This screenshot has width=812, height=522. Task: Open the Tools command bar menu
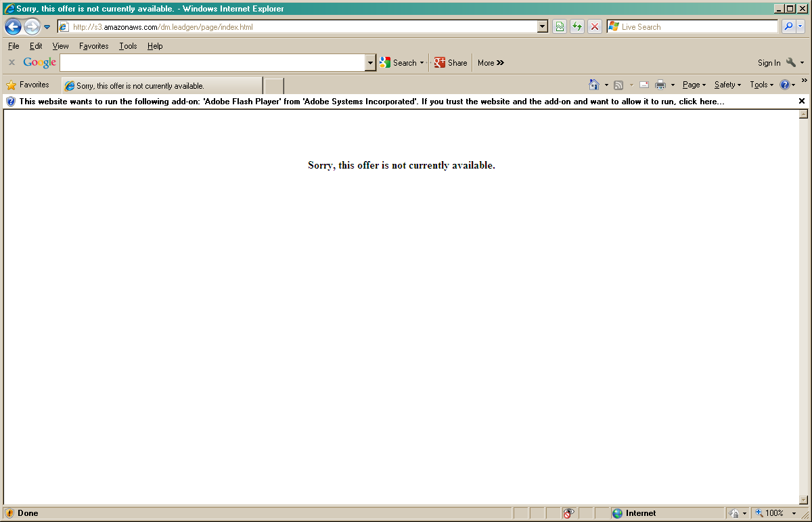pyautogui.click(x=761, y=85)
